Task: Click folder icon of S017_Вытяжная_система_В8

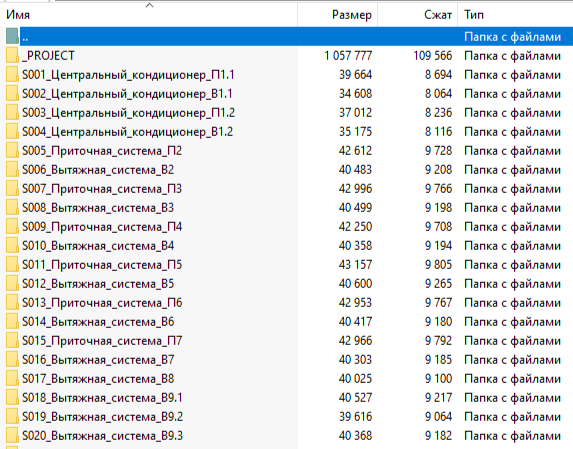Action: (12, 378)
